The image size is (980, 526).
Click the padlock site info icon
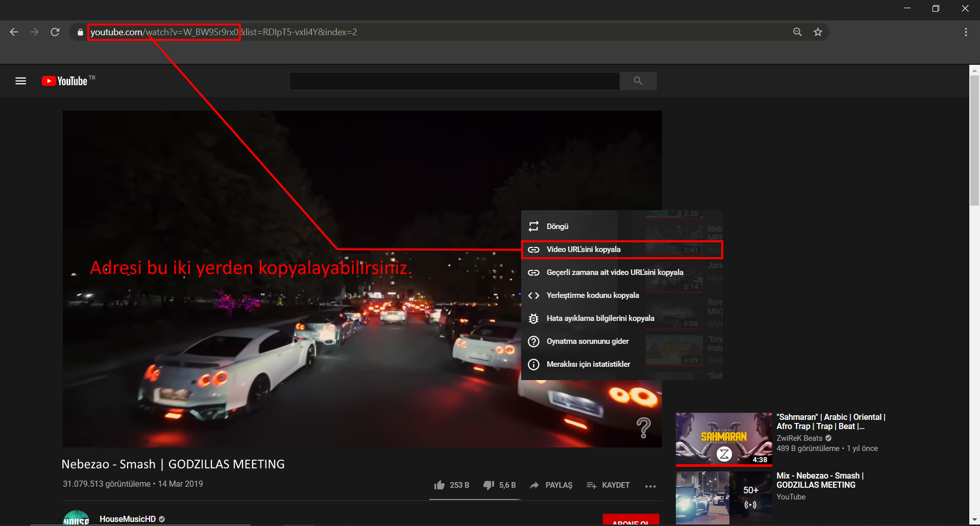80,32
